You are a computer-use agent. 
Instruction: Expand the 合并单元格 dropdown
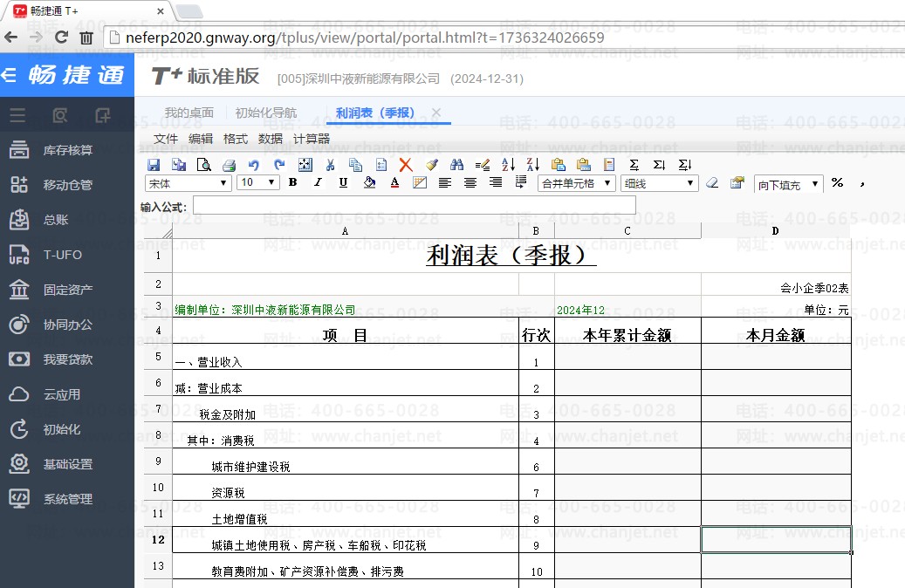click(576, 183)
